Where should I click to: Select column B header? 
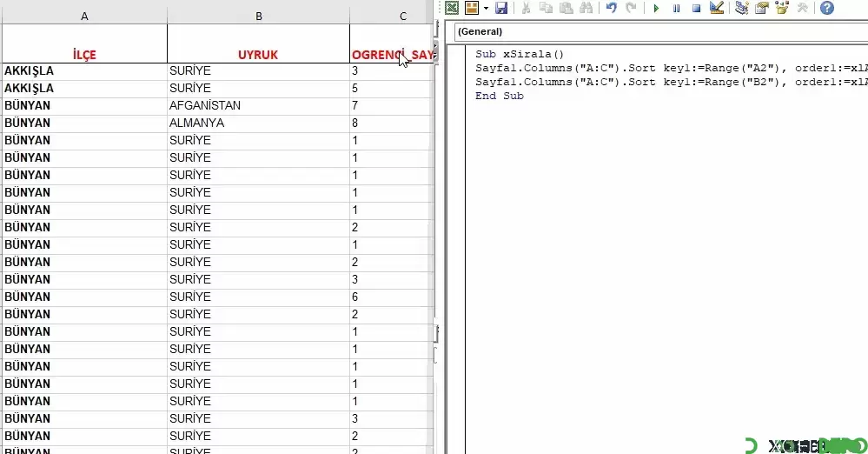tap(259, 16)
